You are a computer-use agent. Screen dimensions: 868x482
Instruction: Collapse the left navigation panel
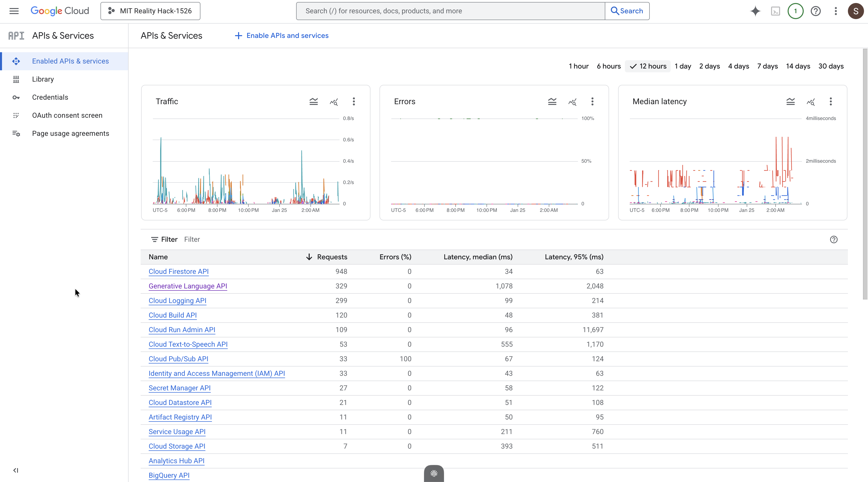(x=16, y=470)
